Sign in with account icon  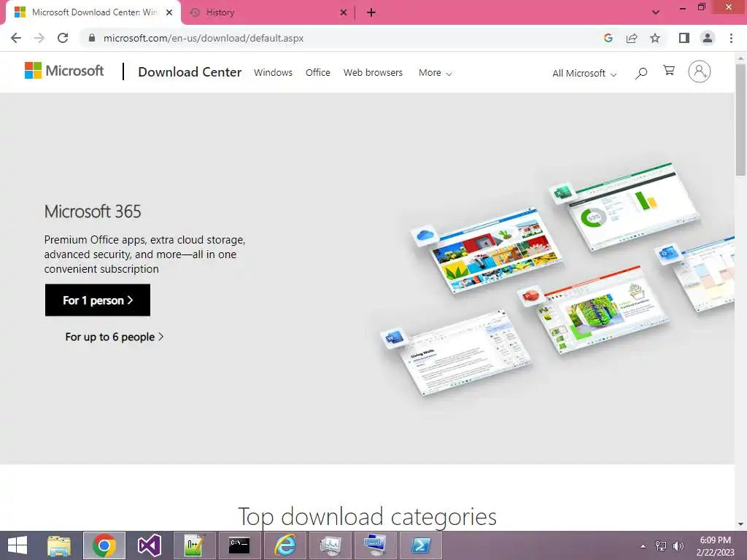click(x=700, y=72)
